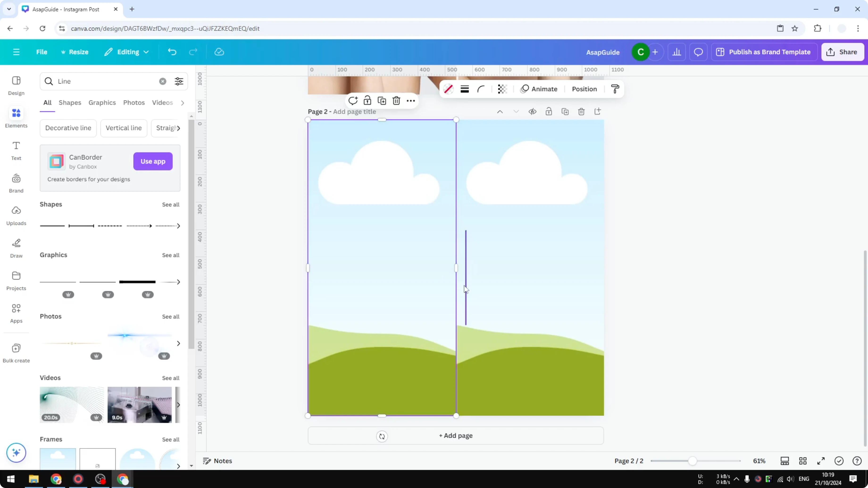The height and width of the screenshot is (488, 868).
Task: Toggle page visibility with the eye icon
Action: click(532, 112)
